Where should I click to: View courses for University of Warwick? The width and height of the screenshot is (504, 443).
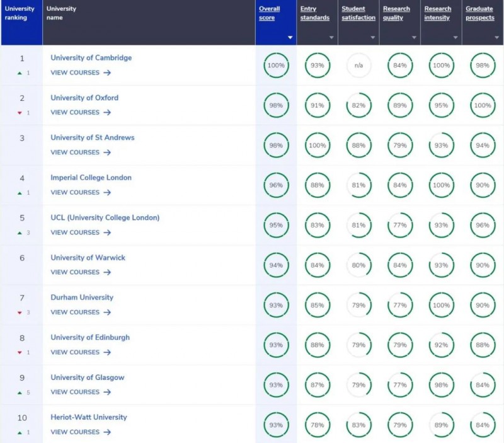click(81, 272)
